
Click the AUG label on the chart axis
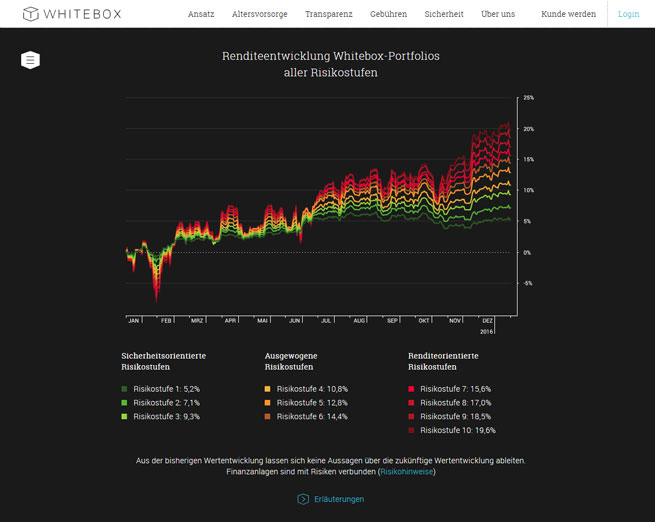coord(359,321)
